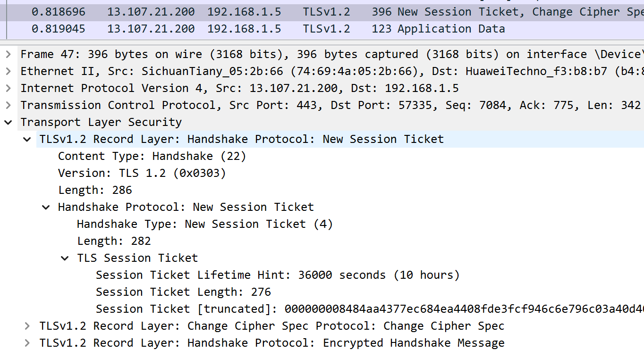Screen dimensions: 644x350
Task: Expand the Frame 47 details row
Action: [x=8, y=54]
